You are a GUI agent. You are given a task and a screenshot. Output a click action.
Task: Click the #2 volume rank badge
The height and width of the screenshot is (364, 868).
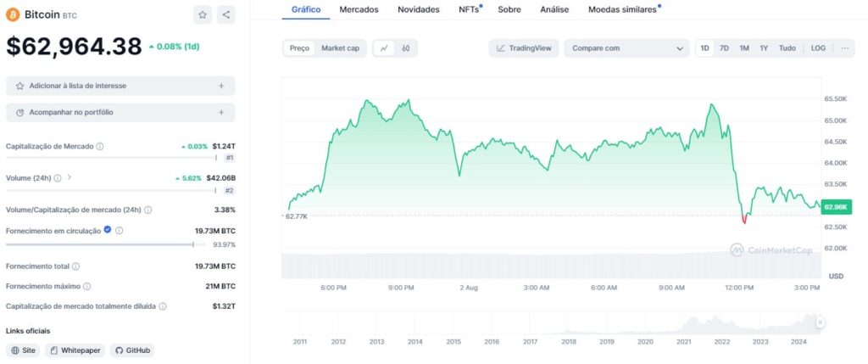229,191
